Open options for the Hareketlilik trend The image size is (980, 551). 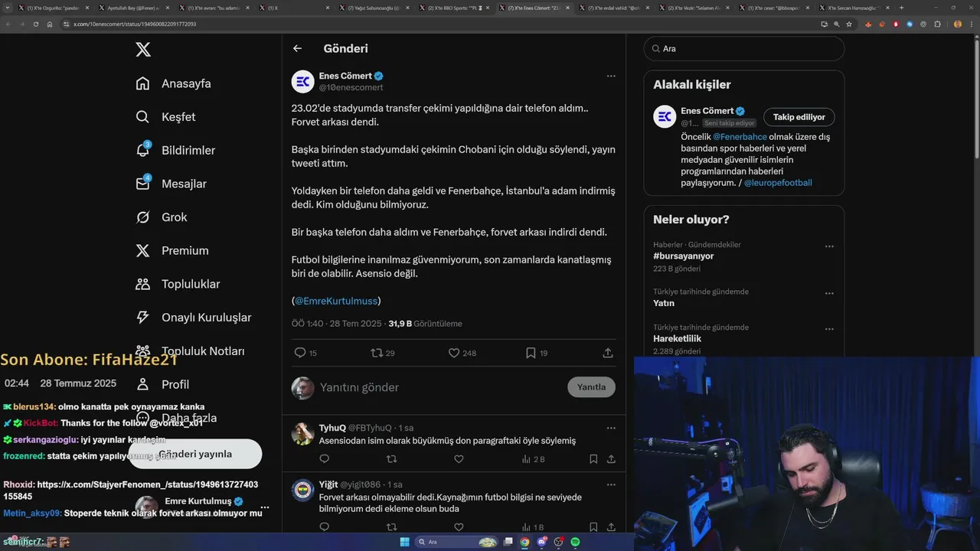pyautogui.click(x=829, y=329)
